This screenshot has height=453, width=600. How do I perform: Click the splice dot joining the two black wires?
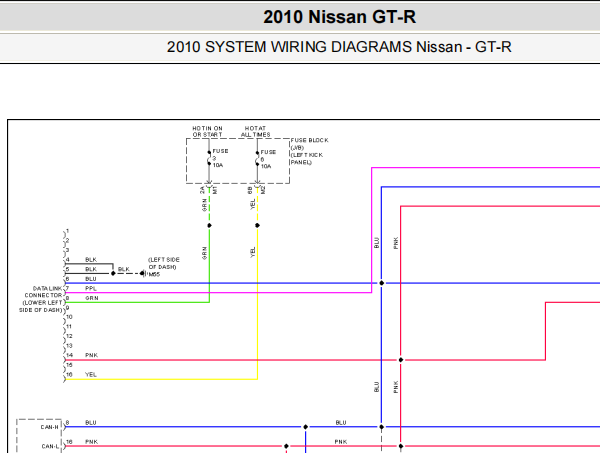point(113,273)
